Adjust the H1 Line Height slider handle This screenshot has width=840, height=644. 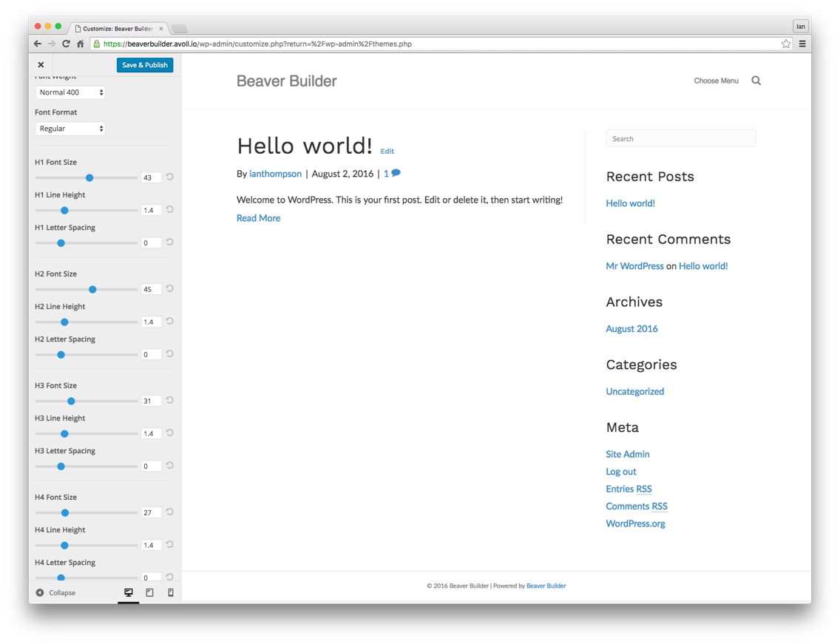64,211
